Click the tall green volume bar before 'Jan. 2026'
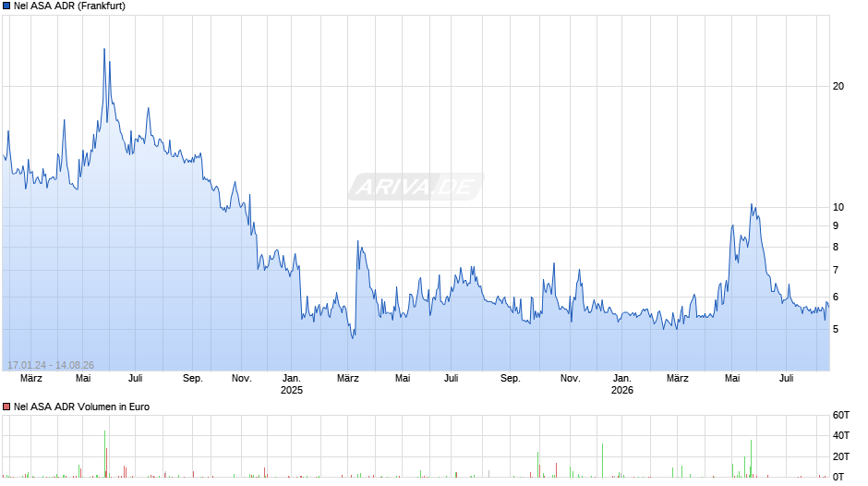868x486 pixels. tap(602, 460)
